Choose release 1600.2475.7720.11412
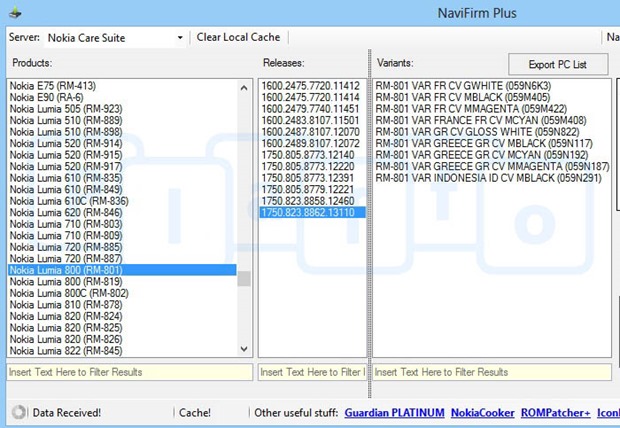This screenshot has height=428, width=620. pyautogui.click(x=310, y=86)
